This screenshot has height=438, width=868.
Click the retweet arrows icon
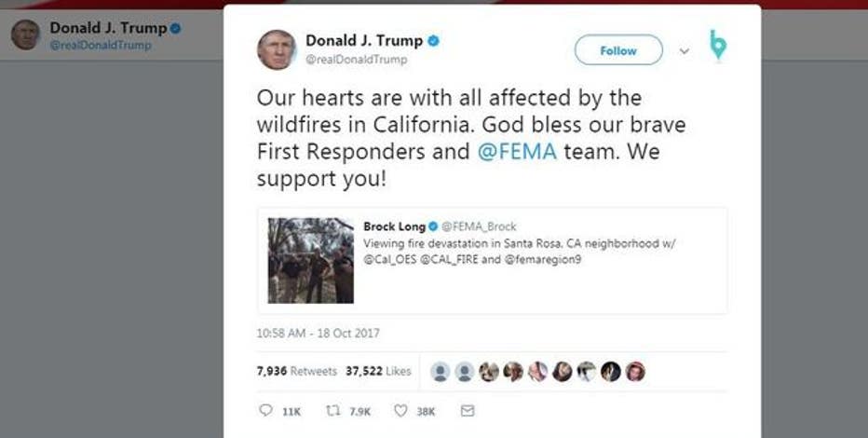coord(332,411)
